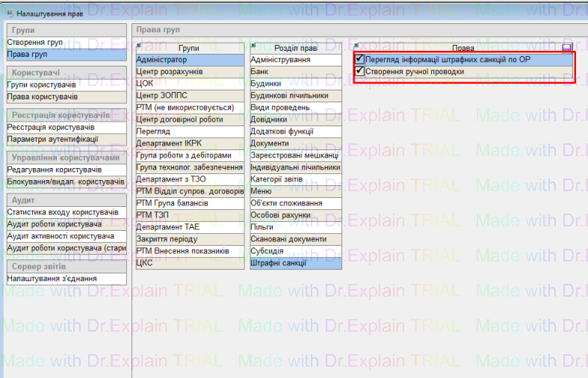Pick Штрафні санкції rights section

295,263
